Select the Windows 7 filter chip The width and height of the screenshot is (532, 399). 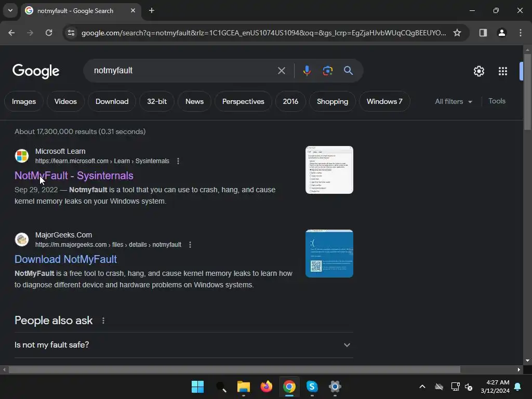(x=384, y=101)
